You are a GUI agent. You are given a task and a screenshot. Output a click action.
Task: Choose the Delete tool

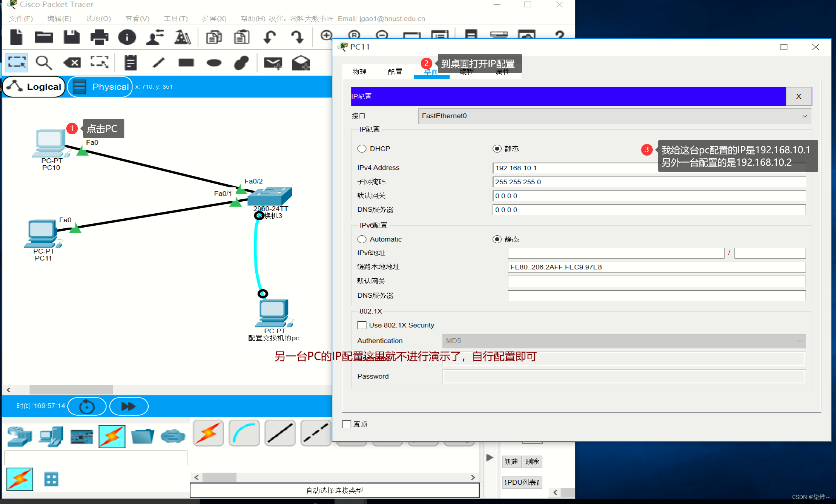pyautogui.click(x=72, y=63)
